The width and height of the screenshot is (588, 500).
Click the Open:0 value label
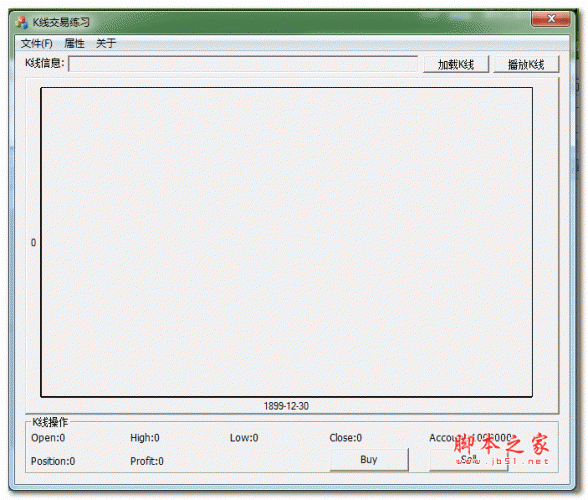(x=48, y=438)
